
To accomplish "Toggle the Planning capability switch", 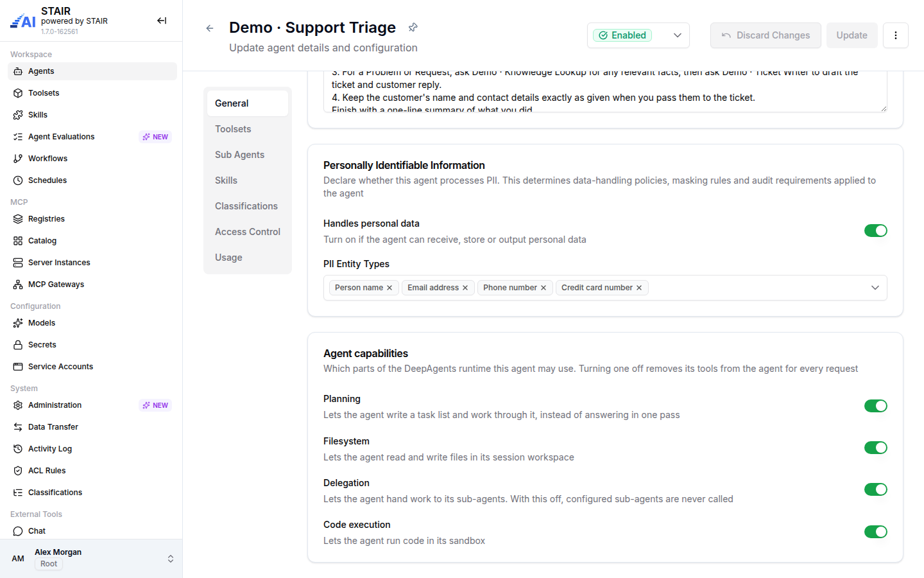I will click(x=876, y=406).
